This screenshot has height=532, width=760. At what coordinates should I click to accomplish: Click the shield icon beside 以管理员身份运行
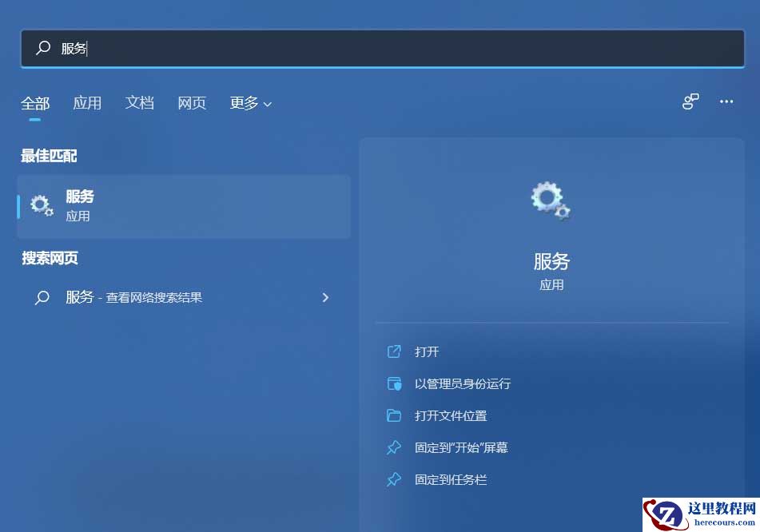click(x=394, y=383)
